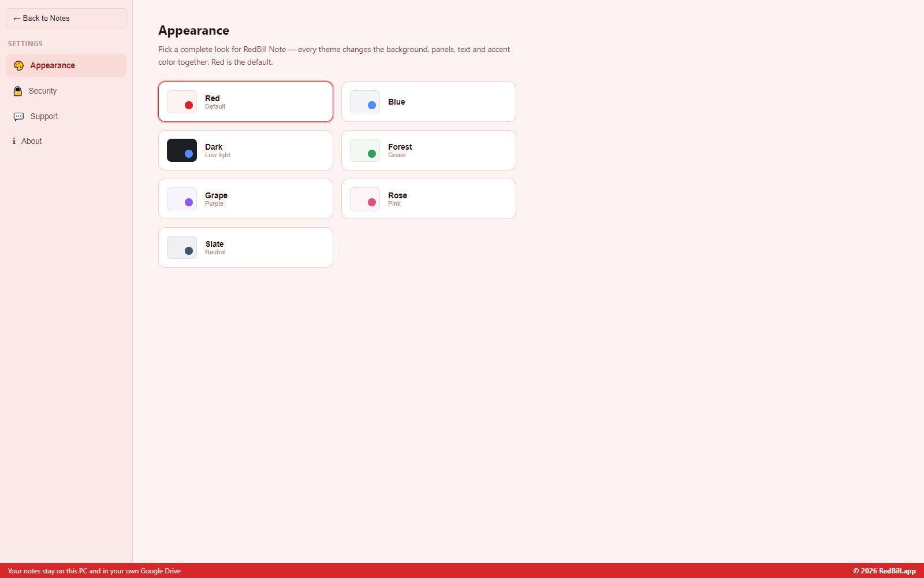The image size is (924, 578).
Task: Click the Support chat bubble icon
Action: [18, 116]
